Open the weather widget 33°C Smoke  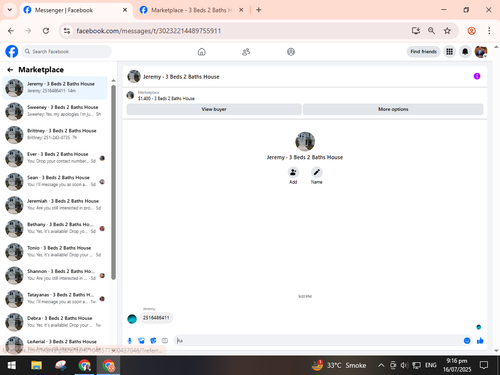[x=339, y=366]
